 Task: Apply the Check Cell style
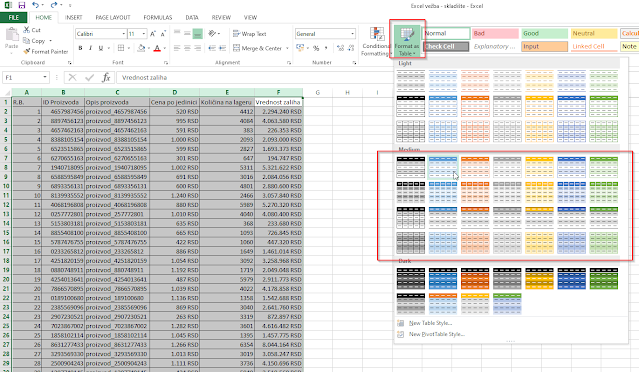tap(446, 46)
